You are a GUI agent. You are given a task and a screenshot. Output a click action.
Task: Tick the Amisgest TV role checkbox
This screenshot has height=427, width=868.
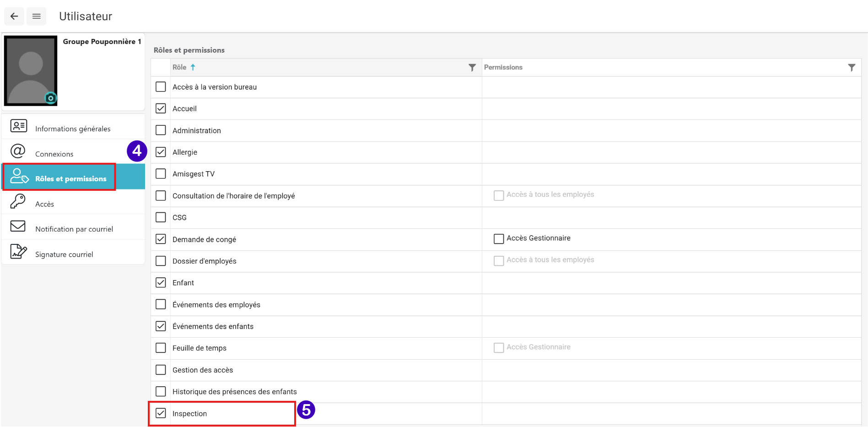[161, 174]
